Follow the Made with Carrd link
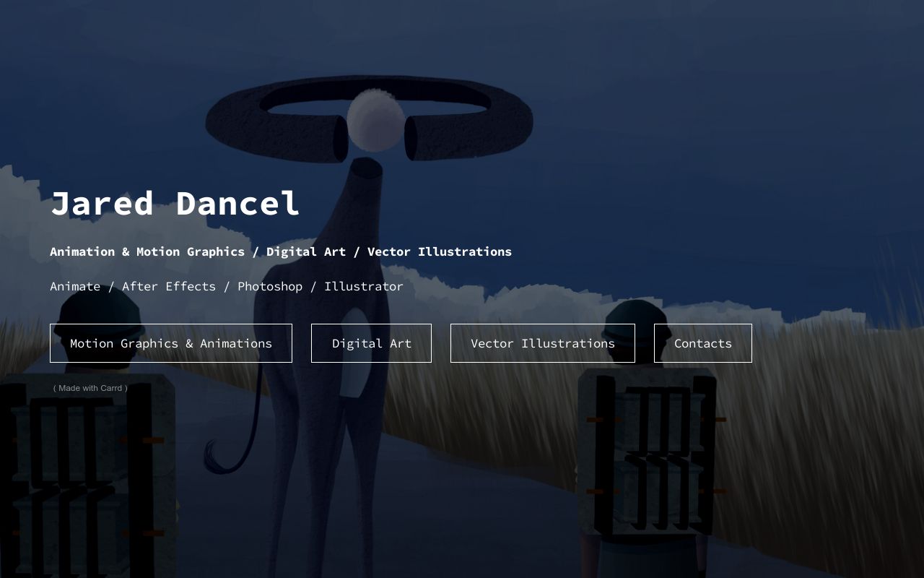This screenshot has height=578, width=924. [90, 388]
